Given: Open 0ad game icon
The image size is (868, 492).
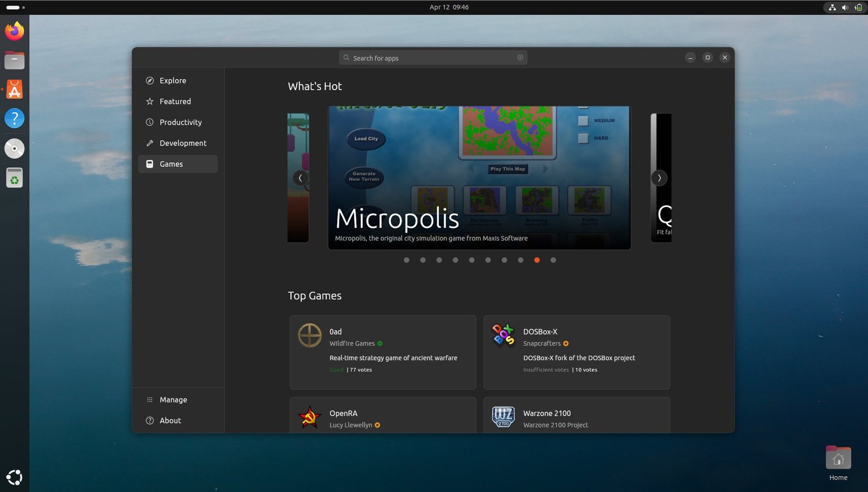Looking at the screenshot, I should coord(310,335).
